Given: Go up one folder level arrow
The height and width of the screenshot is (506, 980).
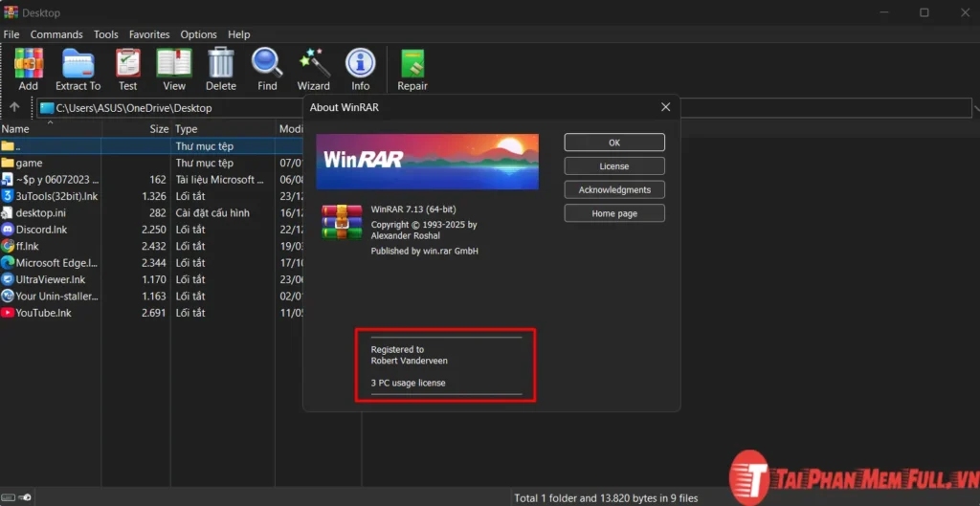Looking at the screenshot, I should tap(14, 107).
